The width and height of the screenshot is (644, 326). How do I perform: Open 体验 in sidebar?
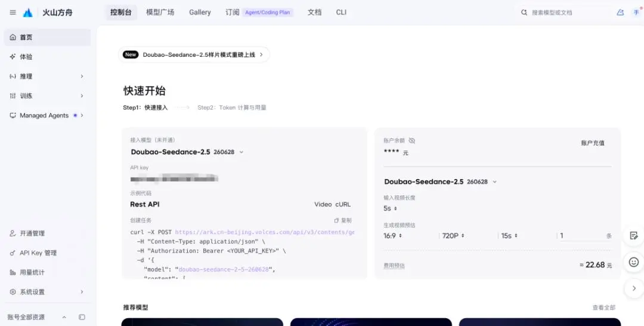47,57
